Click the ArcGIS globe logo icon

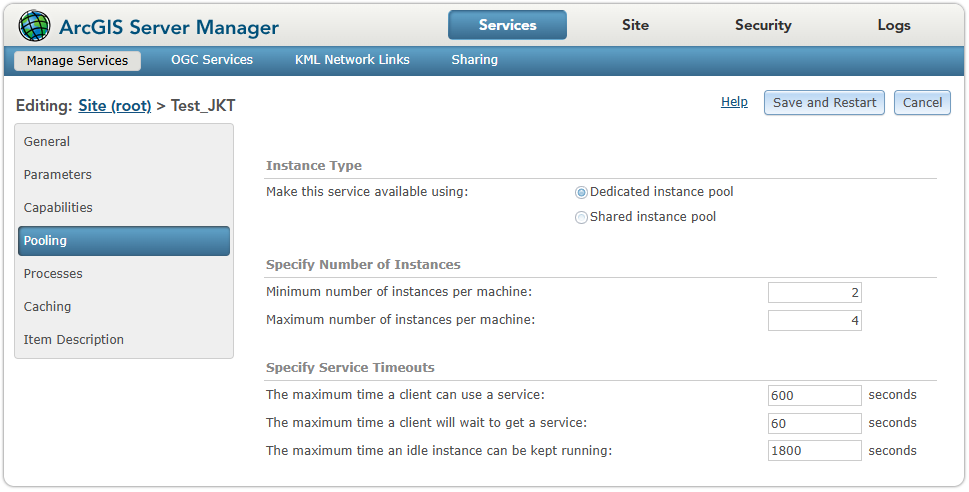tap(34, 26)
